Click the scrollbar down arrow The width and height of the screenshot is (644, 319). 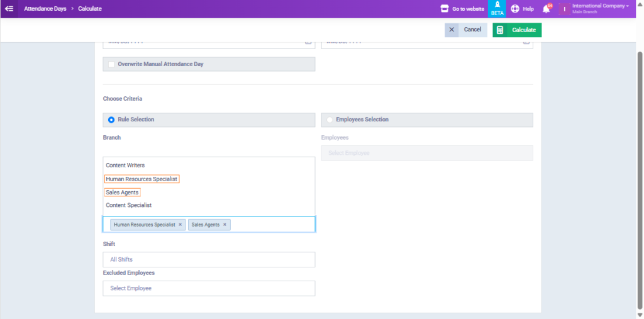click(640, 315)
